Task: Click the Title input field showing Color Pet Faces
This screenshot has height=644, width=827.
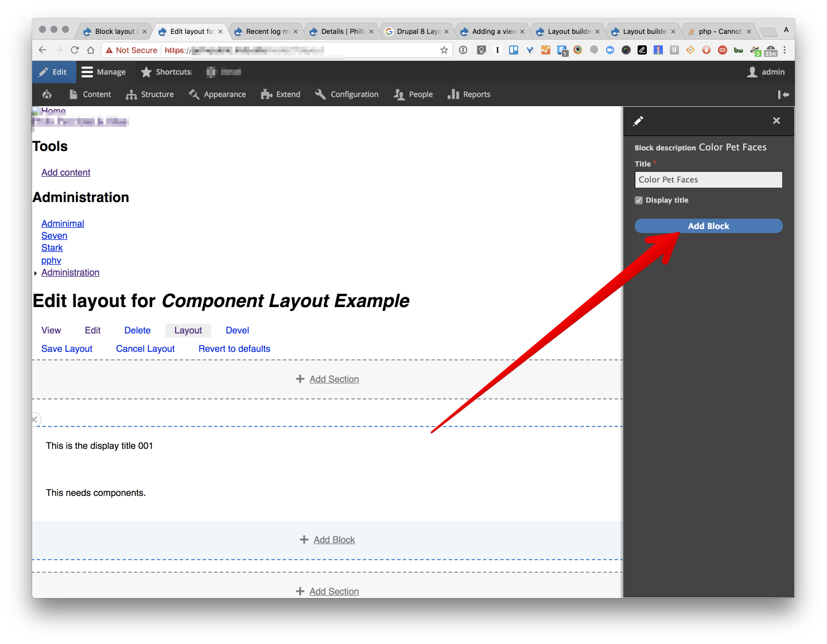Action: click(708, 180)
